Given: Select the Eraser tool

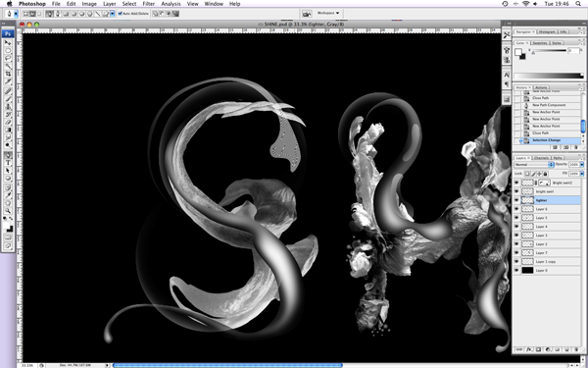Looking at the screenshot, I should [x=8, y=123].
